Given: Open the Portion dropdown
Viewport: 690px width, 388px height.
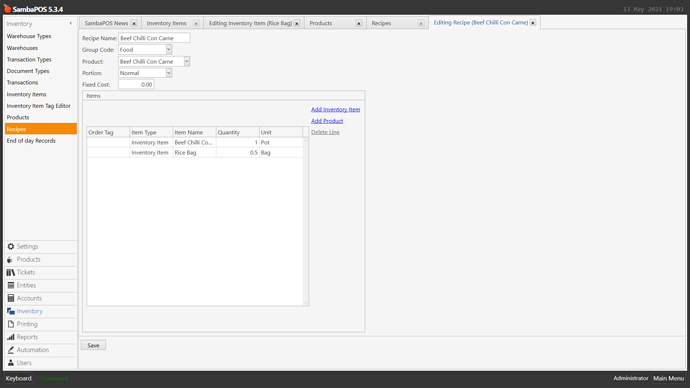Looking at the screenshot, I should click(169, 73).
